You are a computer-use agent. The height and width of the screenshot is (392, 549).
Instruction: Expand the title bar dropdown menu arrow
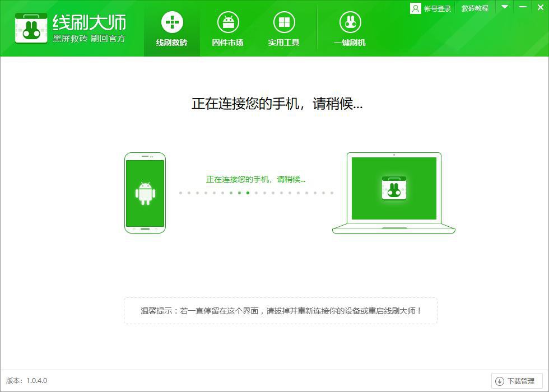coord(505,7)
